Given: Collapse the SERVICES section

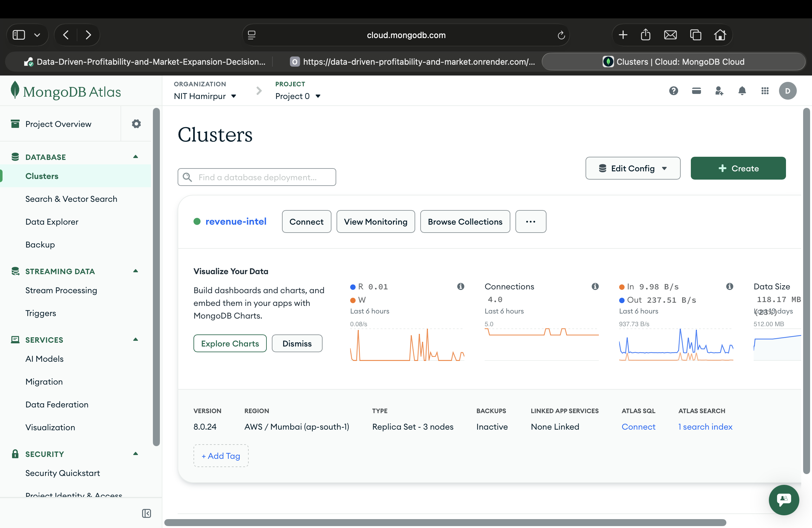Looking at the screenshot, I should coord(135,340).
